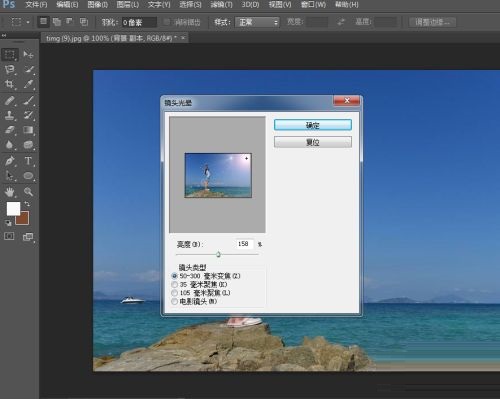Select the Zoom tool

click(28, 192)
